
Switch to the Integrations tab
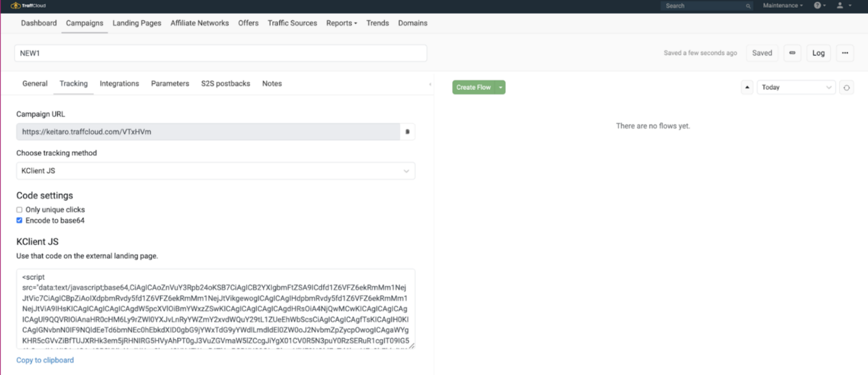click(119, 84)
